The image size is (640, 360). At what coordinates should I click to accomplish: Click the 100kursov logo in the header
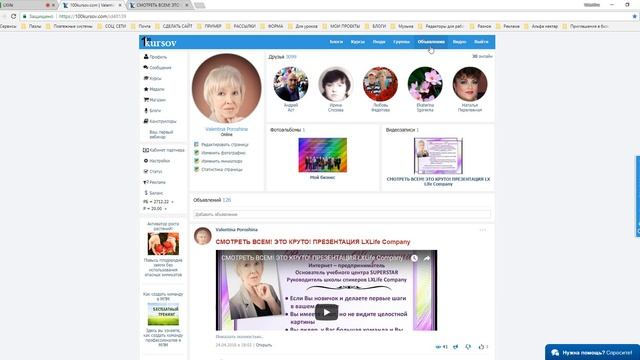click(x=159, y=42)
